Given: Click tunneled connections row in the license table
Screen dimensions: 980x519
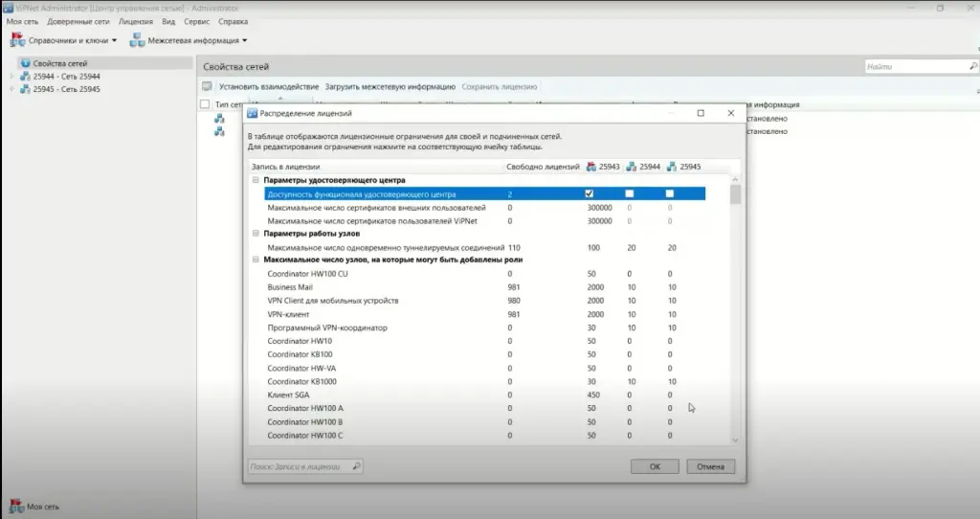Looking at the screenshot, I should click(484, 248).
